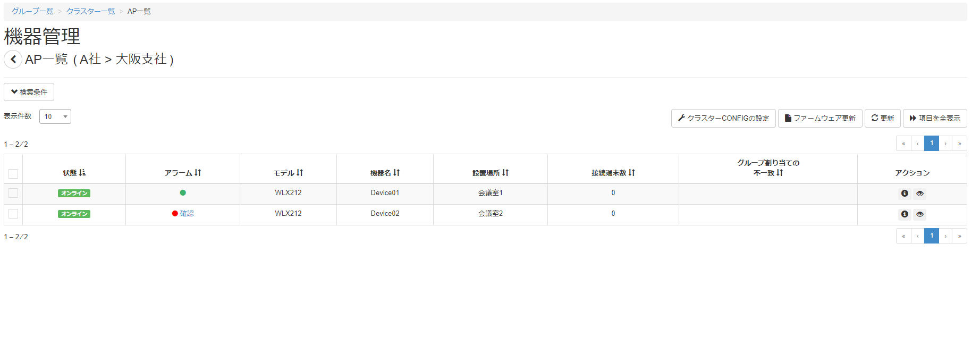Open info icon for Device02 row
The image size is (980, 344).
coord(904,214)
